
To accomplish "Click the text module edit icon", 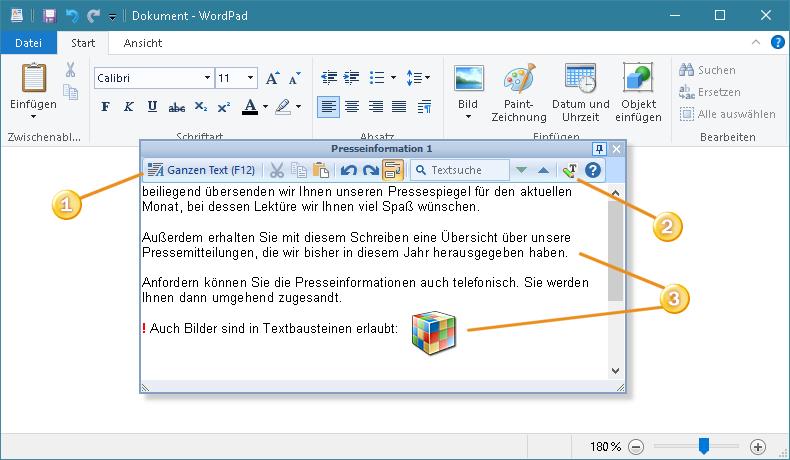I will tap(570, 171).
